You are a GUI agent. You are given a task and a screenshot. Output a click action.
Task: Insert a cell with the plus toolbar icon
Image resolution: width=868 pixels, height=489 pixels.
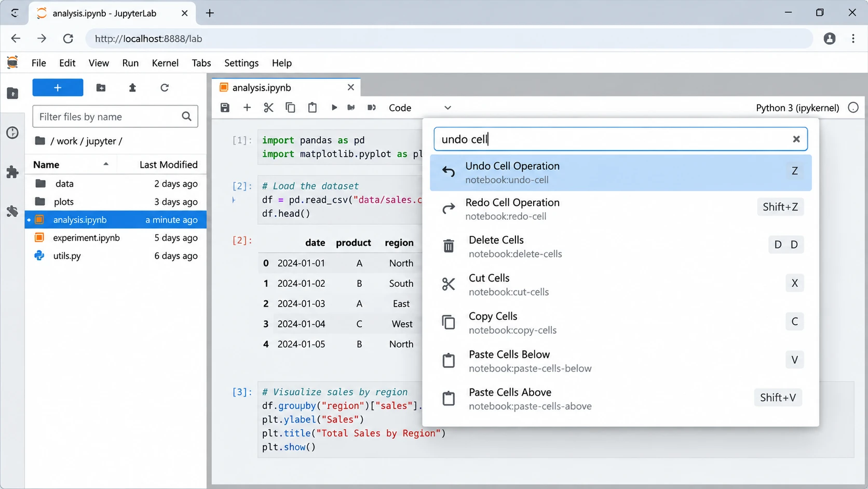click(247, 108)
